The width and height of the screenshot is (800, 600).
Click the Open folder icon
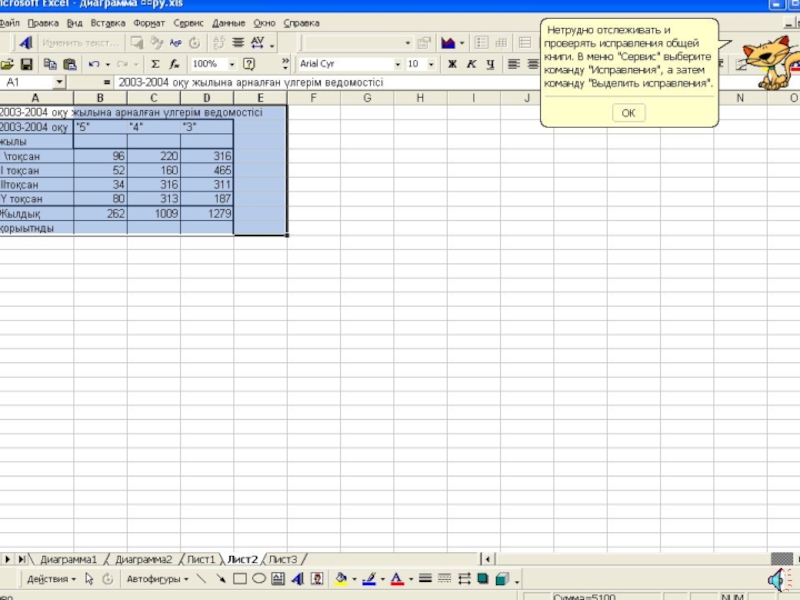(7, 64)
